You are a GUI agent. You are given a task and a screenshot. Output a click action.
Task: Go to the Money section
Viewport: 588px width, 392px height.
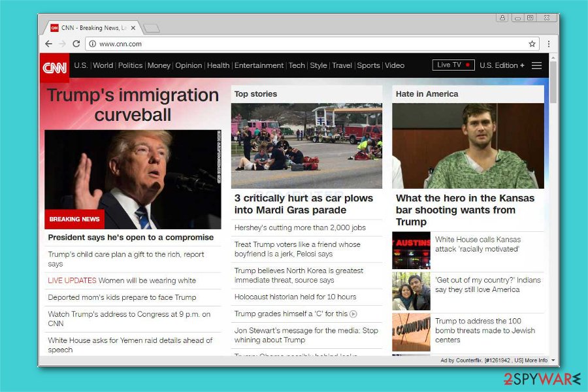tap(159, 65)
